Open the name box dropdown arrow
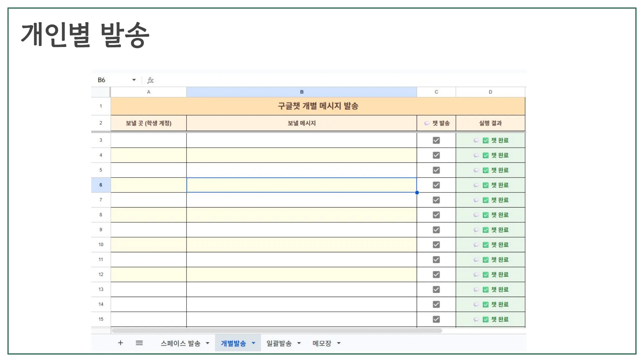This screenshot has height=362, width=644. click(134, 80)
